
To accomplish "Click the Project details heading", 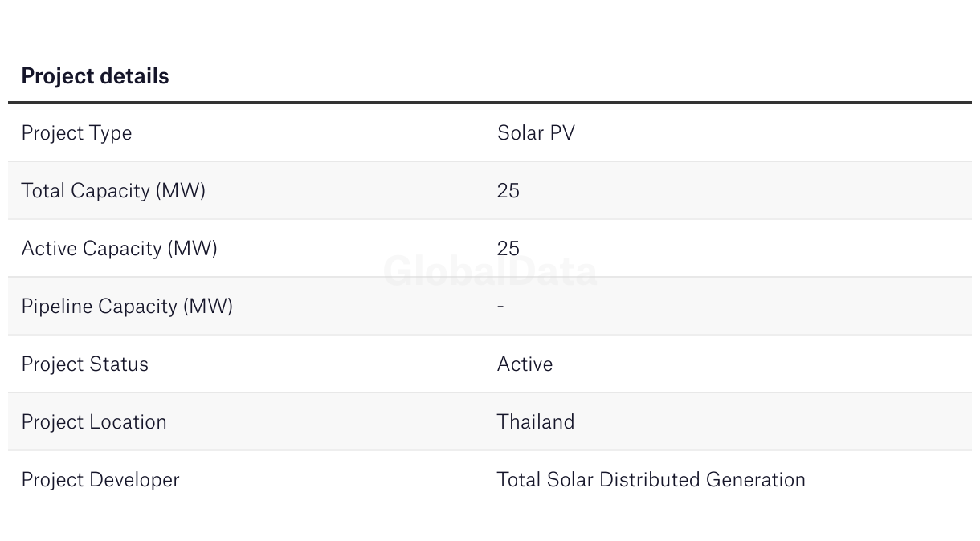I will [95, 76].
